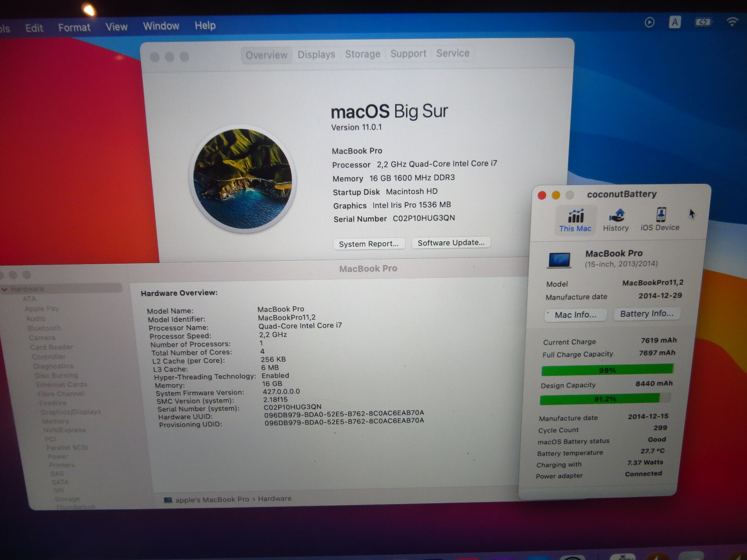The height and width of the screenshot is (560, 747).
Task: Click the Big Sur artwork in About This Mac
Action: click(x=243, y=179)
